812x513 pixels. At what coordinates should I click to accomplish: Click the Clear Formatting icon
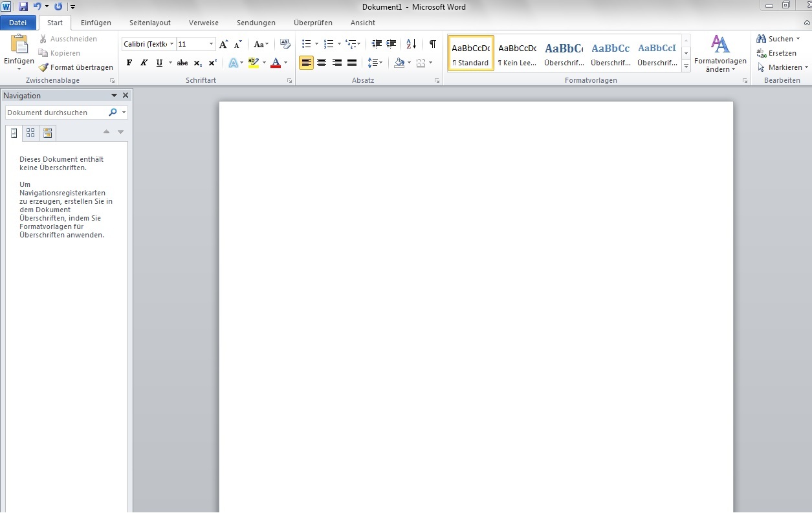[285, 44]
